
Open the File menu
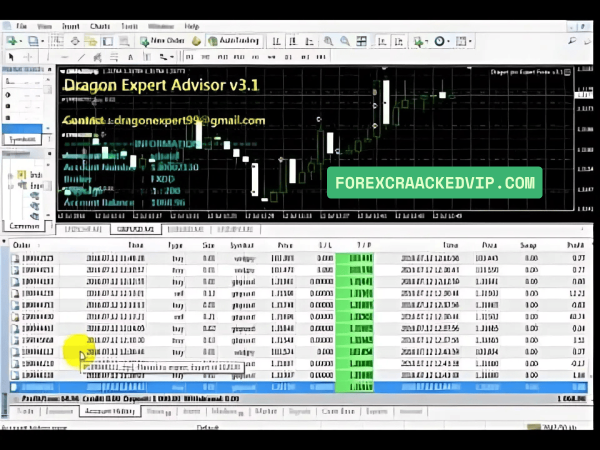(21, 26)
